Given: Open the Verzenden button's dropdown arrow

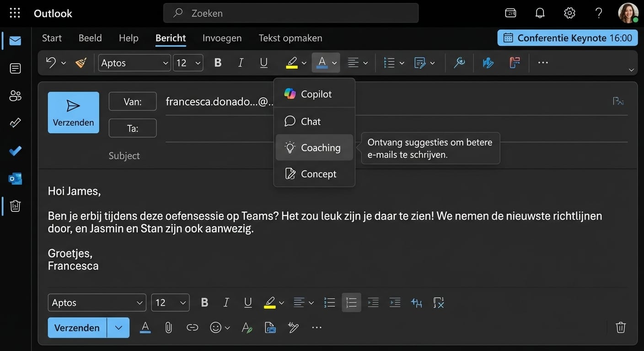Looking at the screenshot, I should (x=118, y=328).
